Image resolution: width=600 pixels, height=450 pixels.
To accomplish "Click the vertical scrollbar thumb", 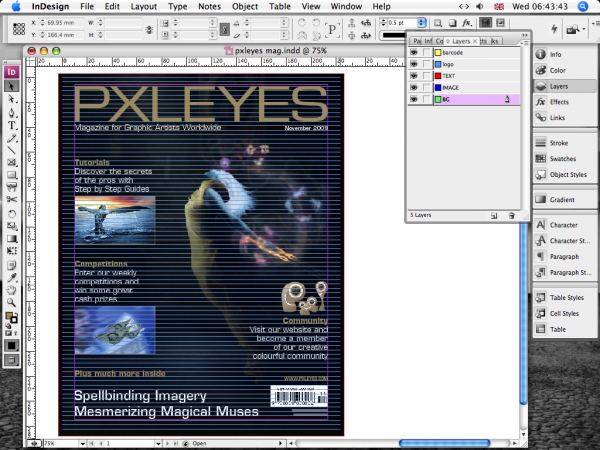I will coord(523,314).
